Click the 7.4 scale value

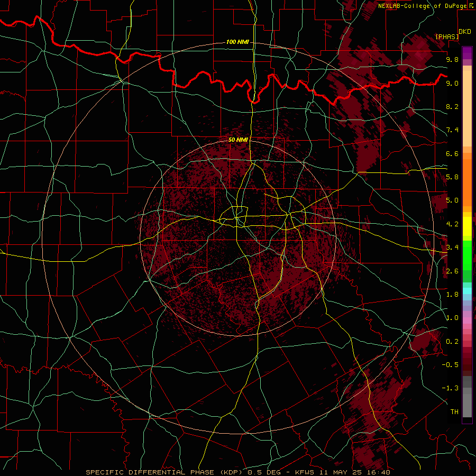click(x=452, y=130)
